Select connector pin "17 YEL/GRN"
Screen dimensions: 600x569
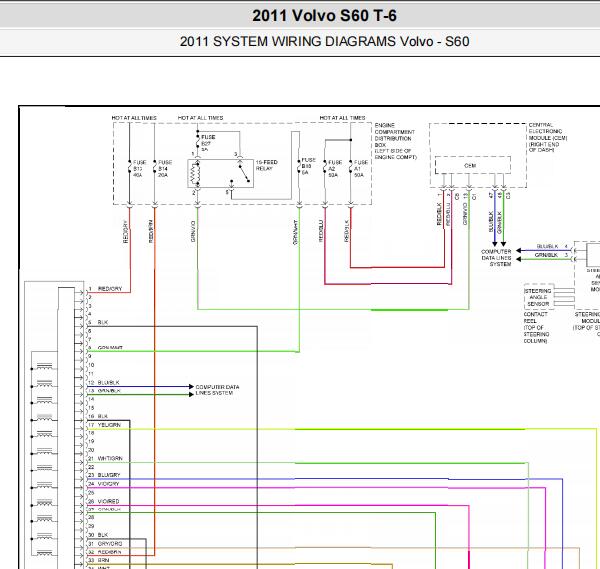tap(105, 425)
